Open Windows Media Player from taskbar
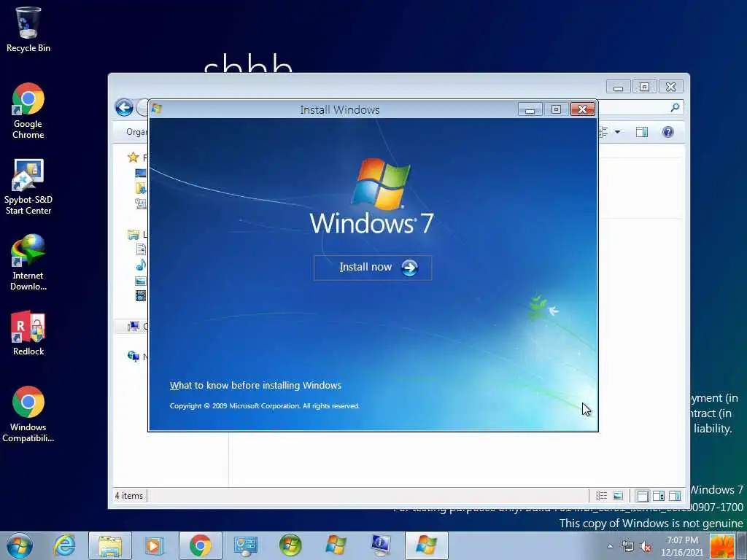This screenshot has width=747, height=560. click(155, 545)
